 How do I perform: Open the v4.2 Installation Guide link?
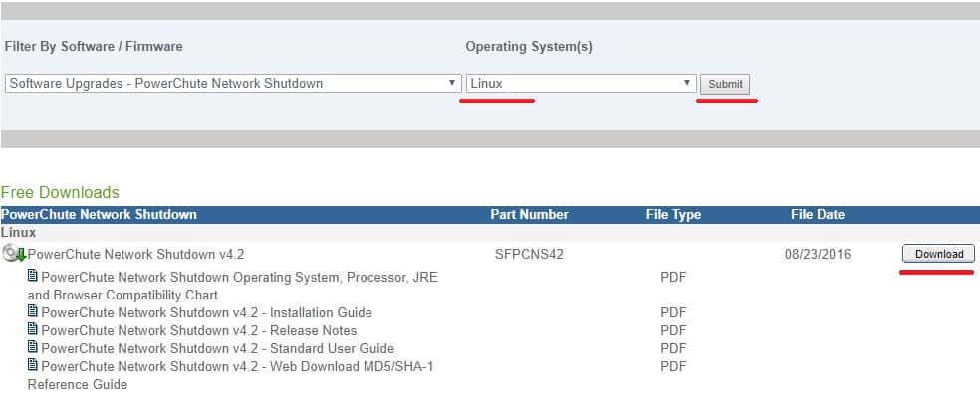point(206,312)
